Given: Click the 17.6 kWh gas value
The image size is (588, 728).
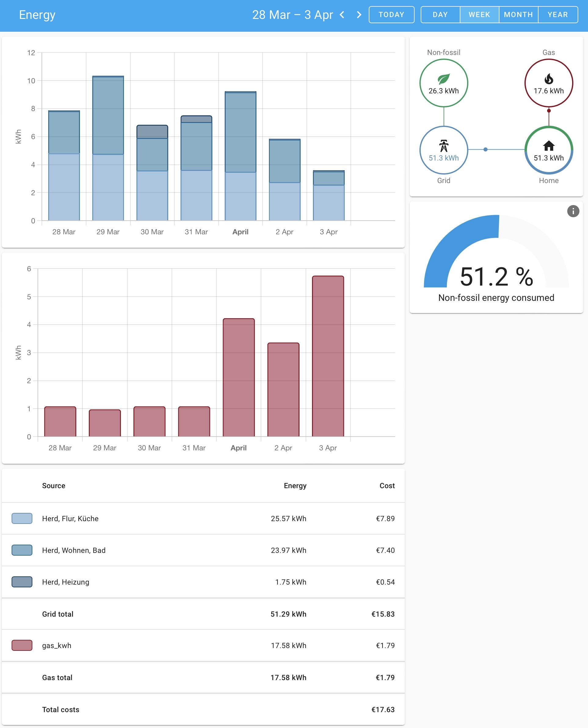Looking at the screenshot, I should tap(549, 91).
